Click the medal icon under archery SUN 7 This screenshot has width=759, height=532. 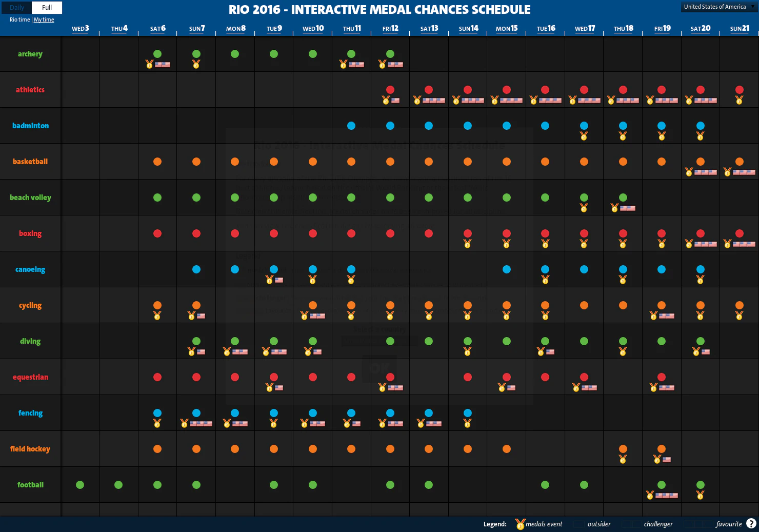196,64
